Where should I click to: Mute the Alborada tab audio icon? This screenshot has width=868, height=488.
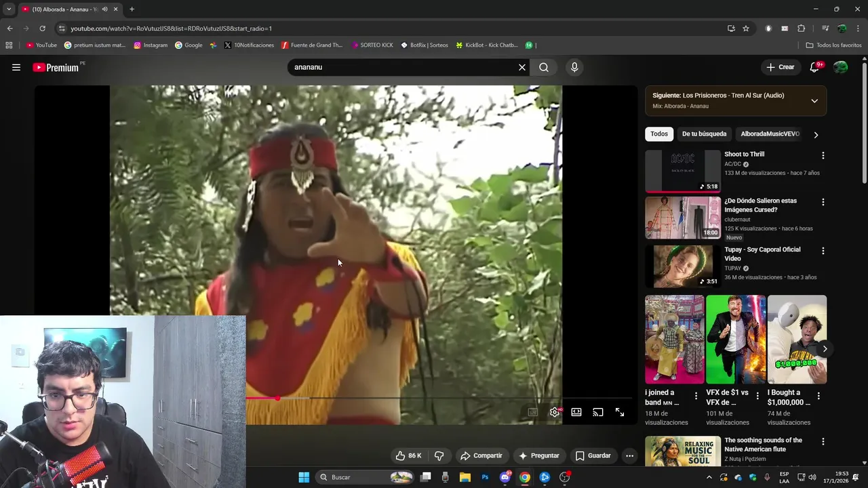tap(104, 9)
